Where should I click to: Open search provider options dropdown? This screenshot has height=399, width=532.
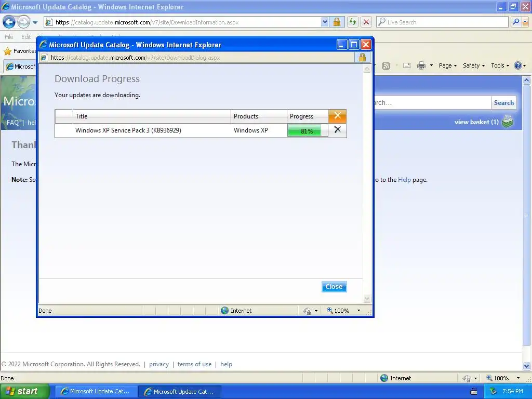click(525, 22)
